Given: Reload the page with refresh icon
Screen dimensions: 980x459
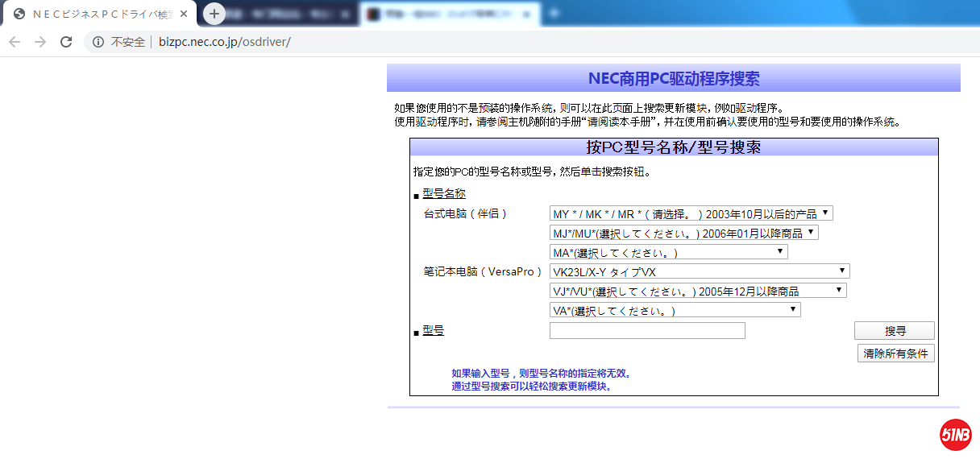Looking at the screenshot, I should coord(66,42).
